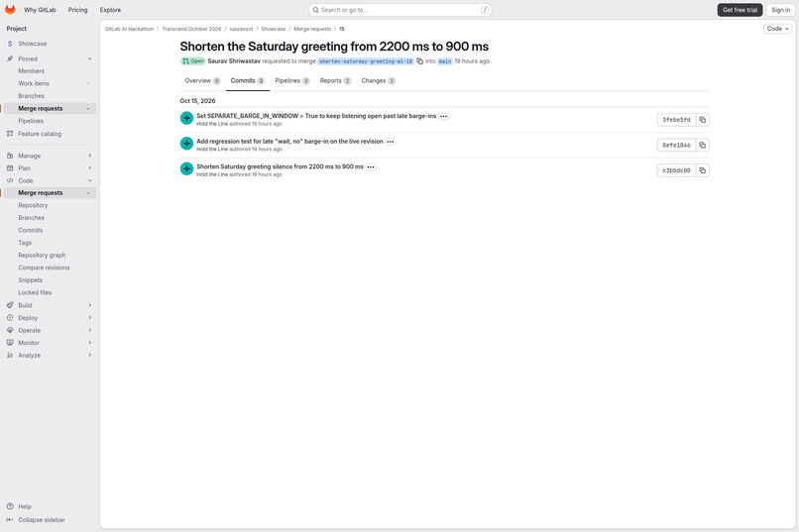Collapse the Pinned section chevron
The height and width of the screenshot is (532, 799).
coord(89,59)
